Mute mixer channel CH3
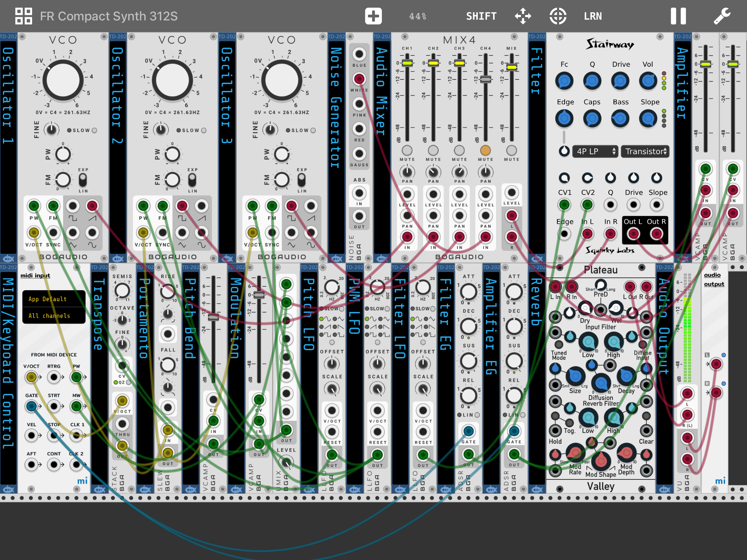This screenshot has height=560, width=747. click(x=459, y=150)
